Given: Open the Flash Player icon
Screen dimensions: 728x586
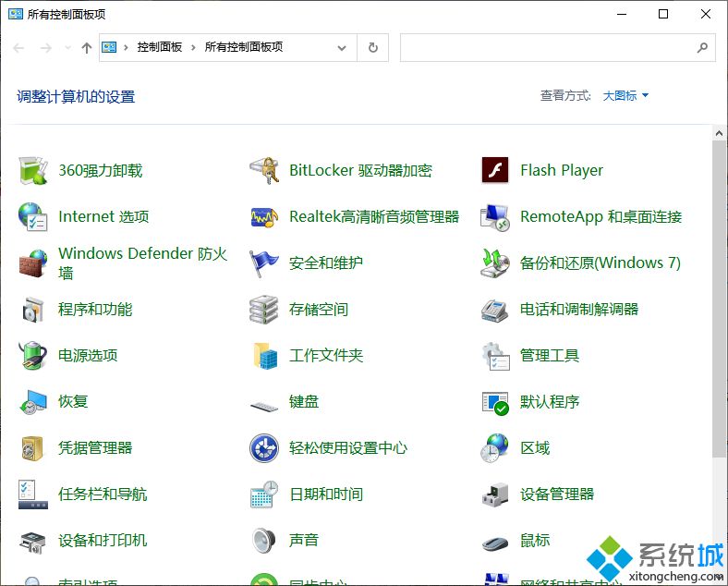Looking at the screenshot, I should [495, 170].
